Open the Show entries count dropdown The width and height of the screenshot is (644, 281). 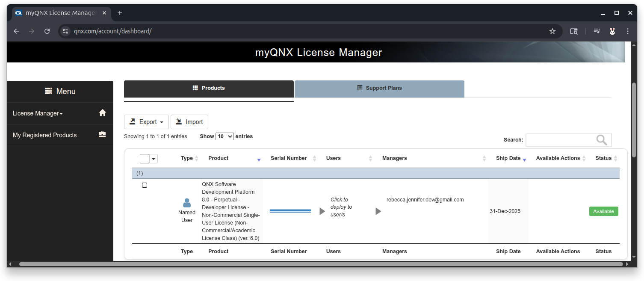click(x=225, y=136)
